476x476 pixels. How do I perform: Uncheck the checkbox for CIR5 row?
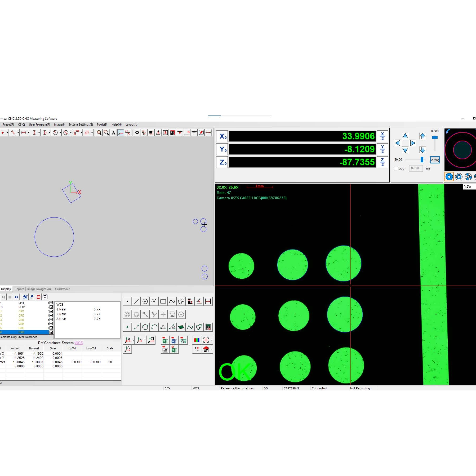51,328
